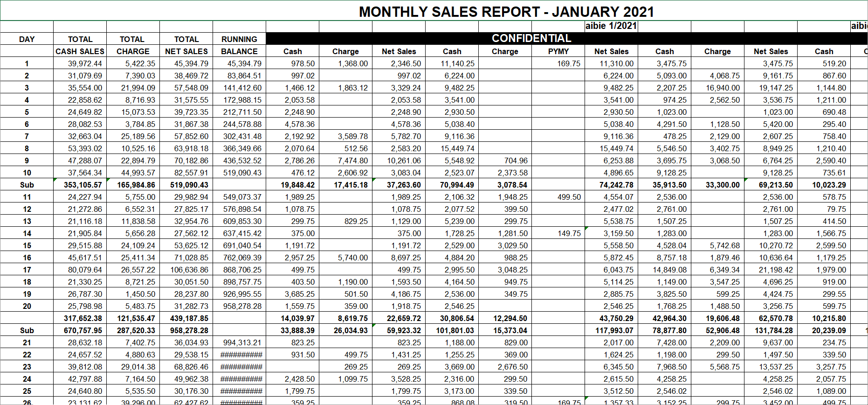Select the 19,147.25 net sales cell
This screenshot has height=405, width=868.
click(x=771, y=88)
